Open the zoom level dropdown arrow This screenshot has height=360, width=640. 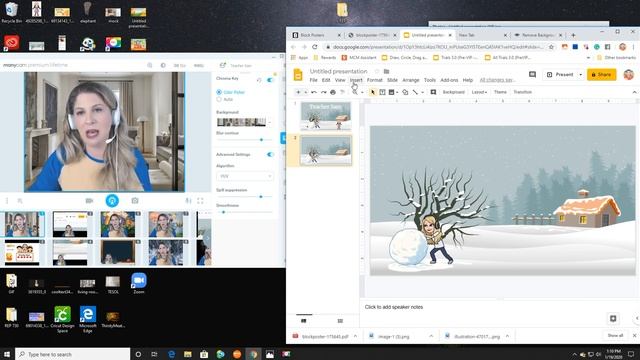(362, 93)
